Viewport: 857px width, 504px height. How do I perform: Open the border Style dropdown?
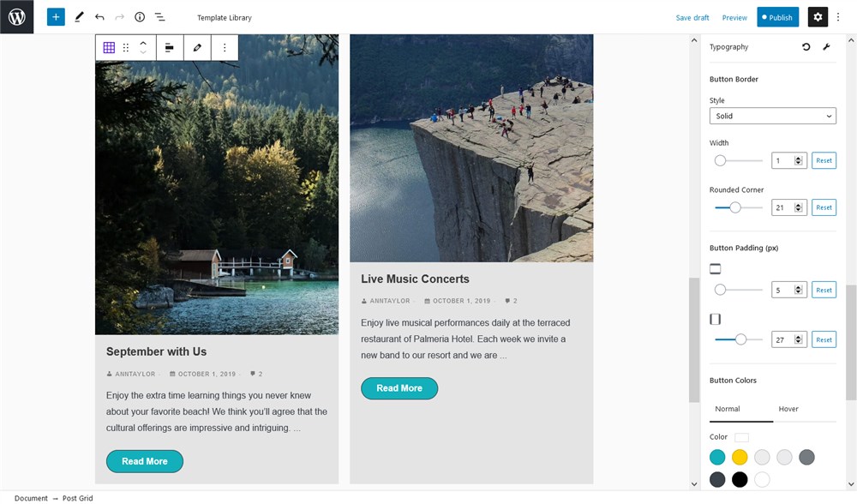772,116
